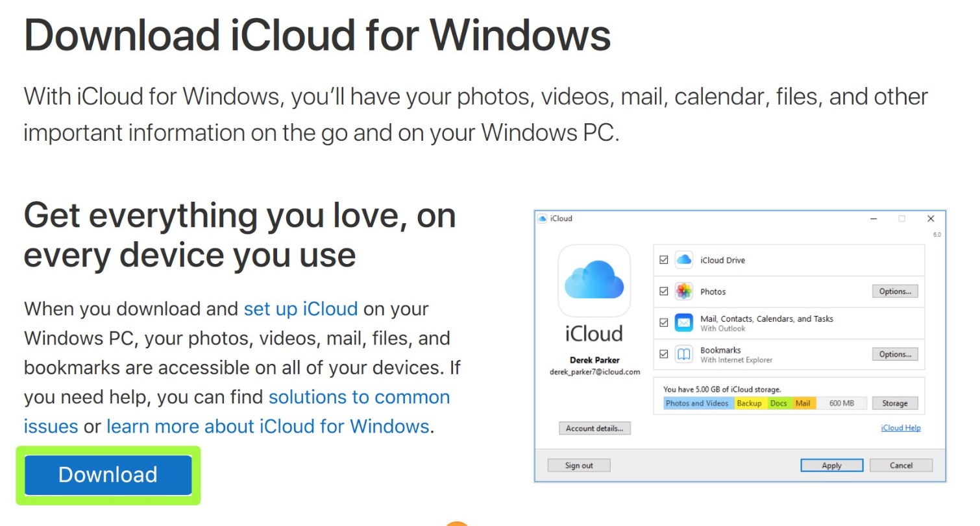This screenshot has height=526, width=980.
Task: Open the 'set up iCloud' link
Action: 300,308
